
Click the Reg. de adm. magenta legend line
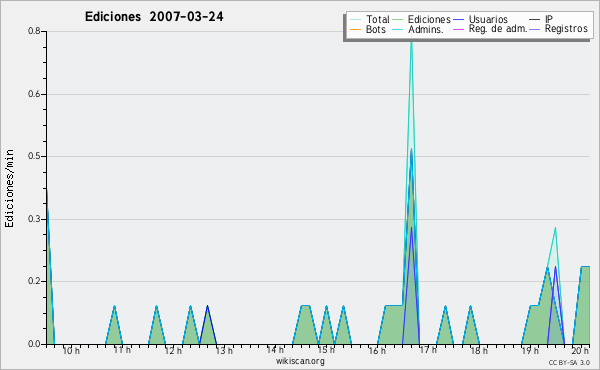(458, 29)
